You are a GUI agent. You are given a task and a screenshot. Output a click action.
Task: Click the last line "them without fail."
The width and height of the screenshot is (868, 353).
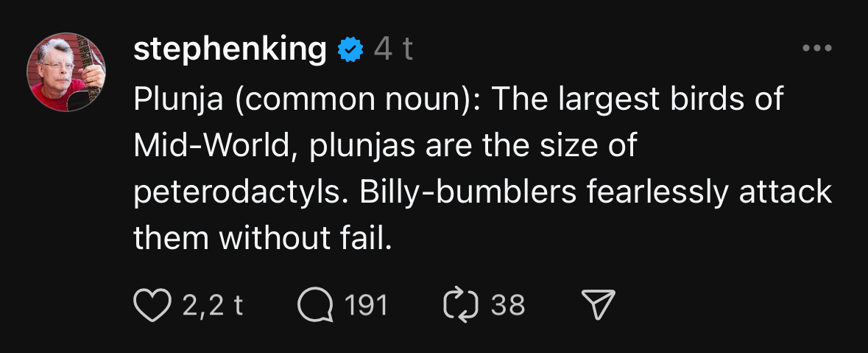pos(261,237)
